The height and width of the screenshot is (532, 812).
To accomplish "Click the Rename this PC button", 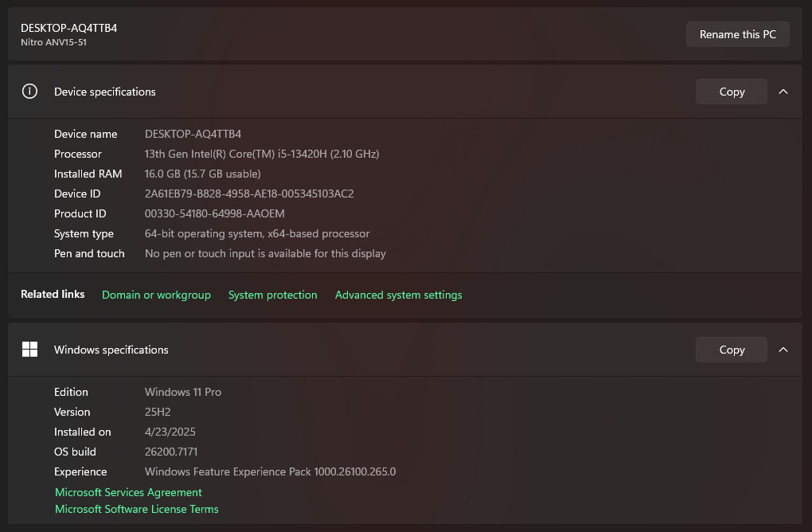I will (737, 34).
